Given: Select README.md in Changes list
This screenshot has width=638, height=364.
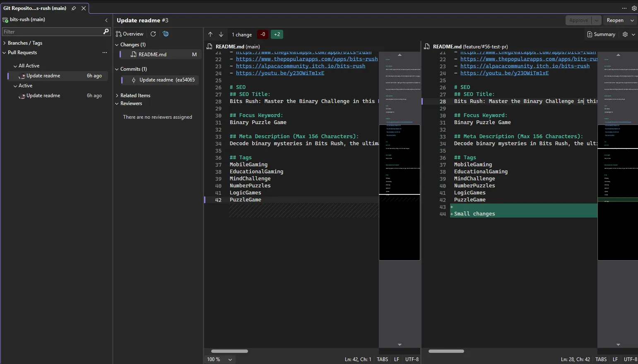Looking at the screenshot, I should 160,55.
